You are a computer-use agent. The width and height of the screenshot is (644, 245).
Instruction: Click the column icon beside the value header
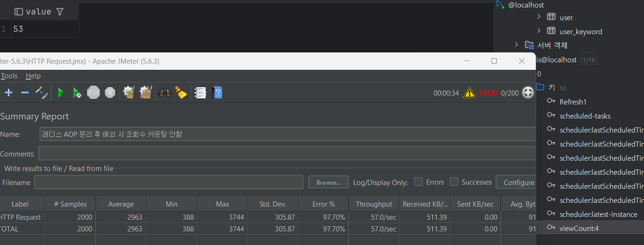[19, 12]
